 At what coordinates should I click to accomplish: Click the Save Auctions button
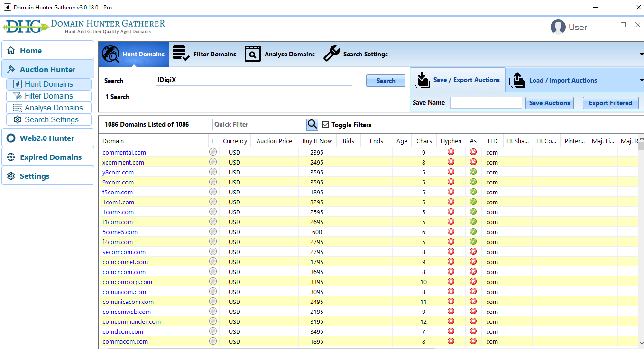pyautogui.click(x=549, y=103)
